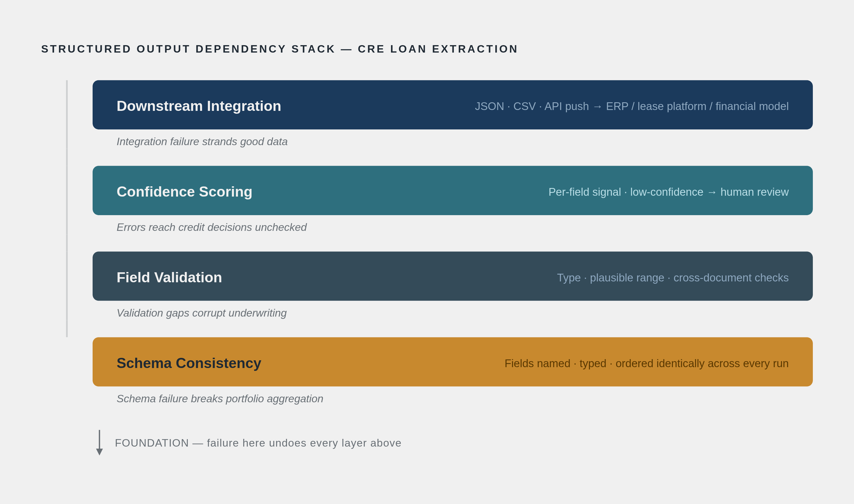This screenshot has height=504, width=854.
Task: Click 'Type · plausible range · cross-document checks'
Action: click(673, 278)
